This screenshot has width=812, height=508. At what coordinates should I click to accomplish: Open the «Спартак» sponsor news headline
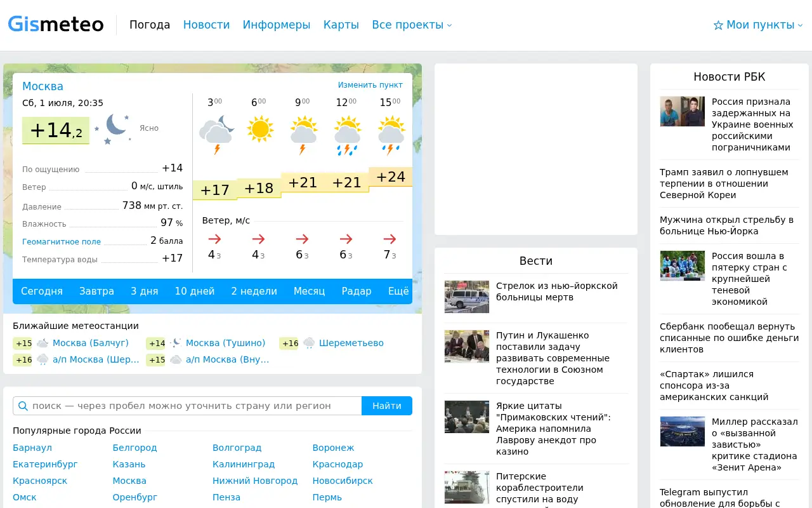pos(714,385)
